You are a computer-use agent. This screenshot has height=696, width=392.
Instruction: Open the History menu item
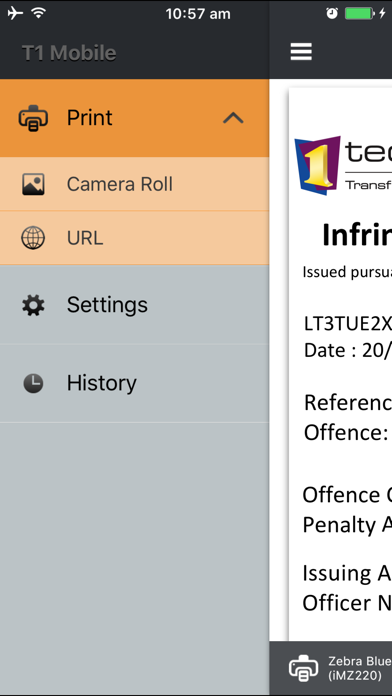tap(135, 383)
